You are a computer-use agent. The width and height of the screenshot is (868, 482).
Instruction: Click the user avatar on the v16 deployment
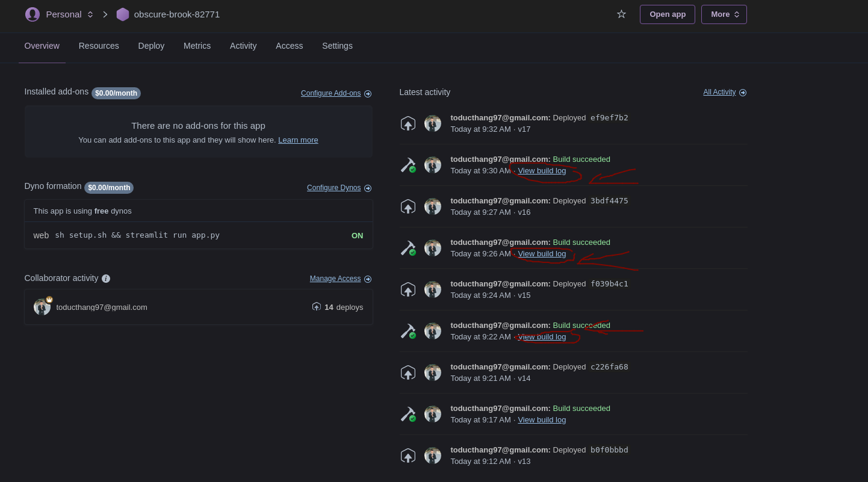pyautogui.click(x=433, y=206)
